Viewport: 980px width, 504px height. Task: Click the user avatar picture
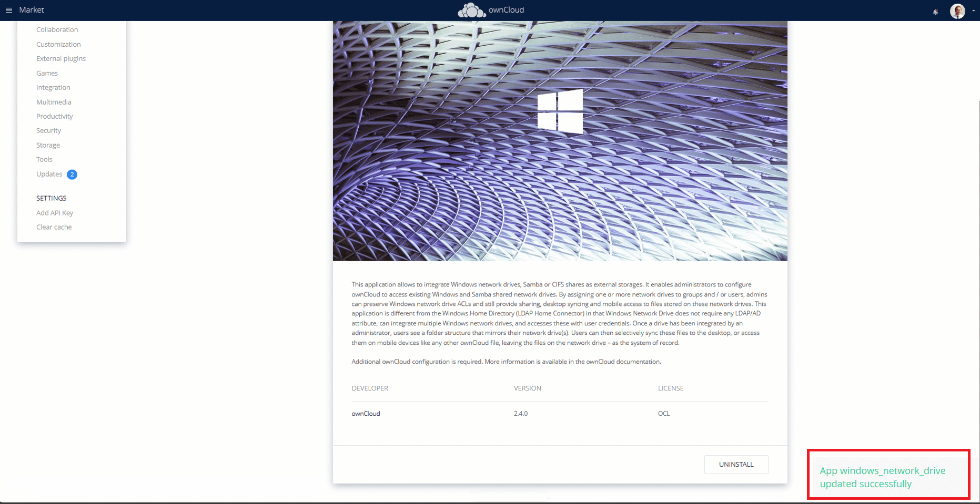(x=957, y=11)
